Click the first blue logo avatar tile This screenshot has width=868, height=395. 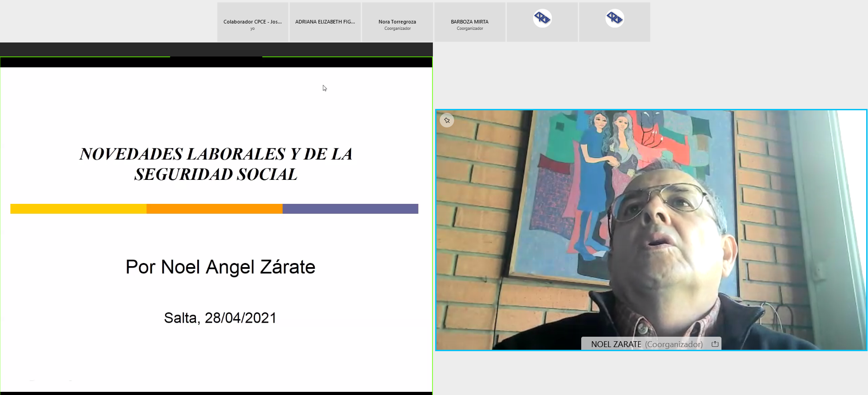[x=542, y=22]
